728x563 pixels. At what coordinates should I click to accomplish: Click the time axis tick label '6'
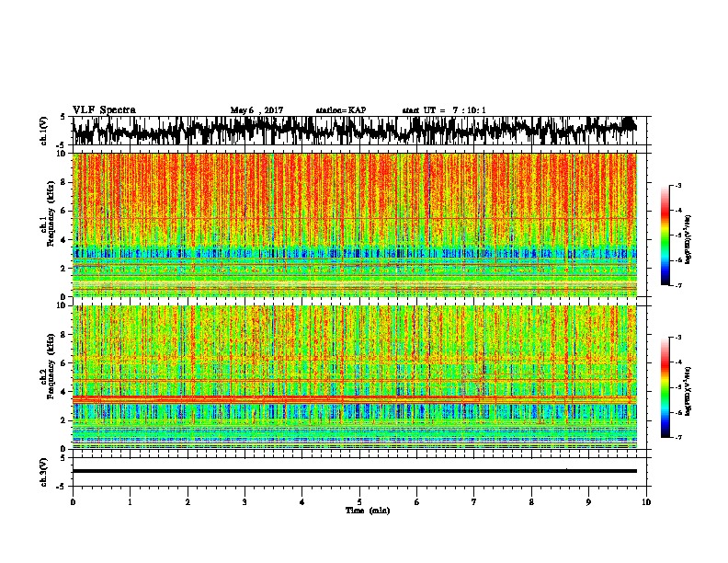point(417,502)
